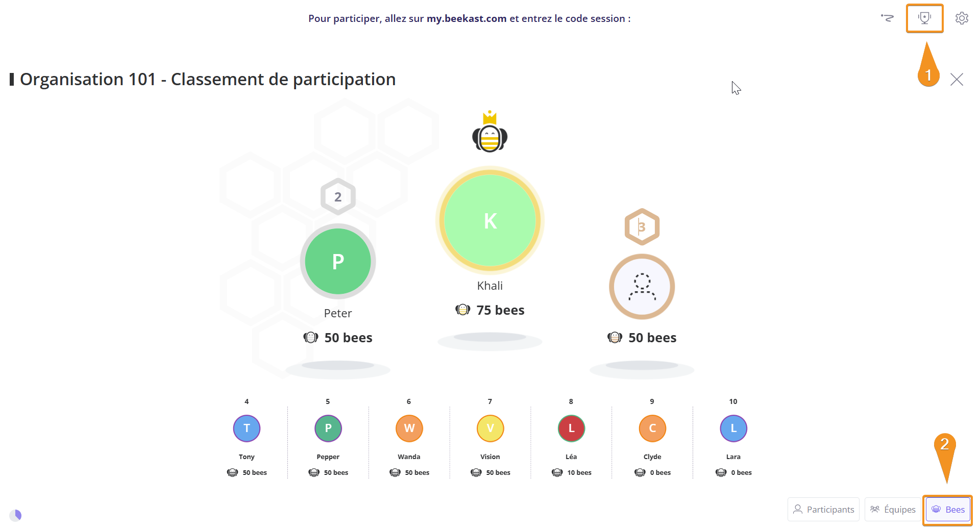This screenshot has width=980, height=531.
Task: Close the participation ranking panel
Action: click(957, 80)
